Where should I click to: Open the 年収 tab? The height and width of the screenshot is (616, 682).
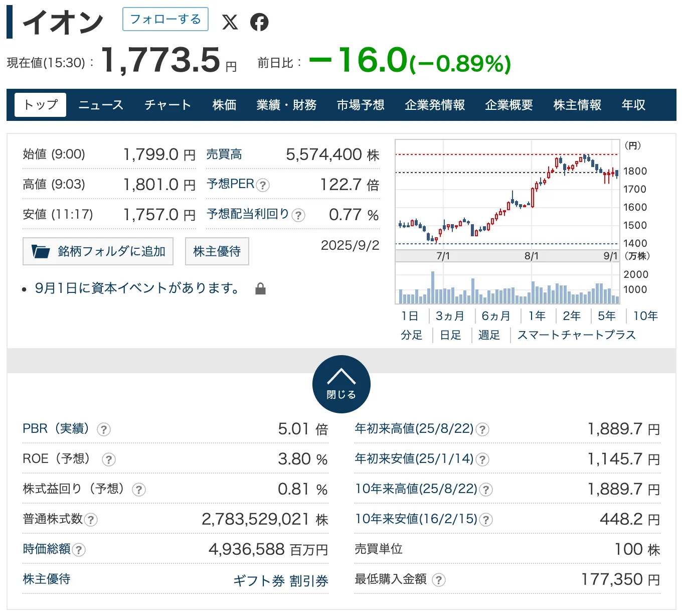pyautogui.click(x=633, y=105)
